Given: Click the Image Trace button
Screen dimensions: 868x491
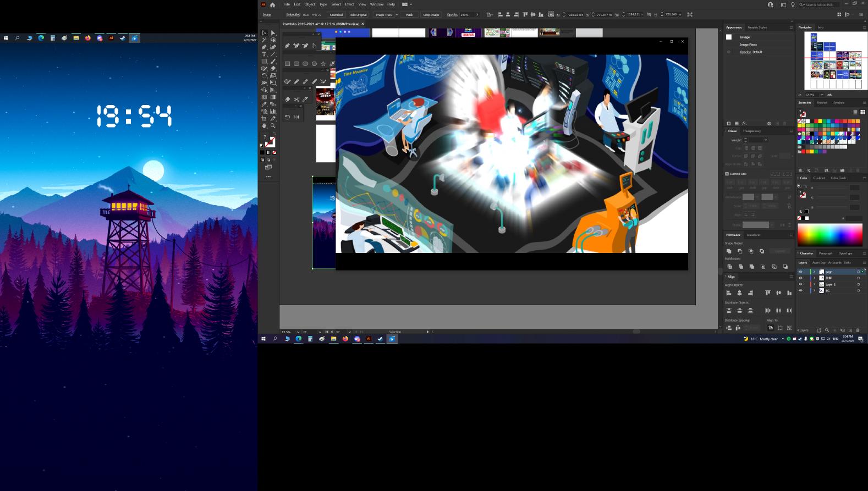Looking at the screenshot, I should 384,15.
